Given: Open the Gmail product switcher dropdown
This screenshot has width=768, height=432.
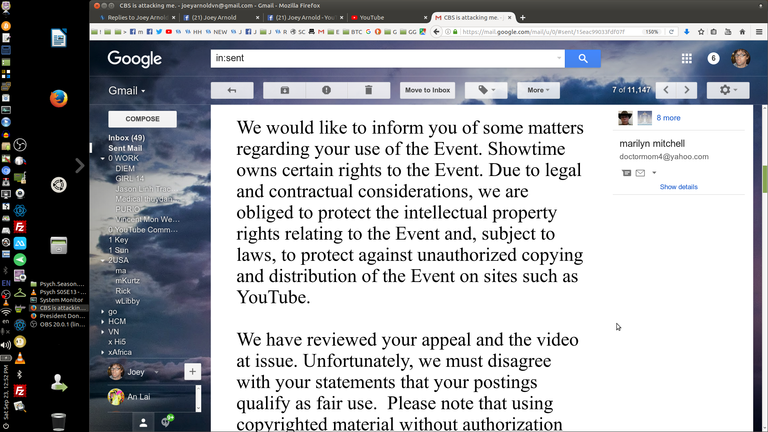Looking at the screenshot, I should coord(127,91).
